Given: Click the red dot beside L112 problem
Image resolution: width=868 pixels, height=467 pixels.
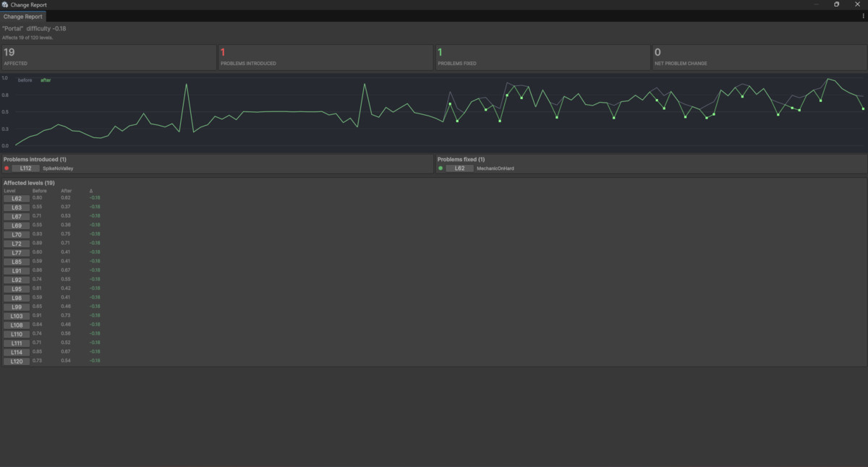Looking at the screenshot, I should point(7,168).
